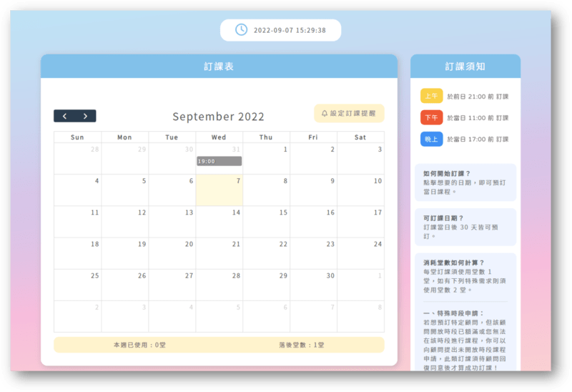572x392 pixels.
Task: Select the highlighted date September 7
Action: click(219, 190)
